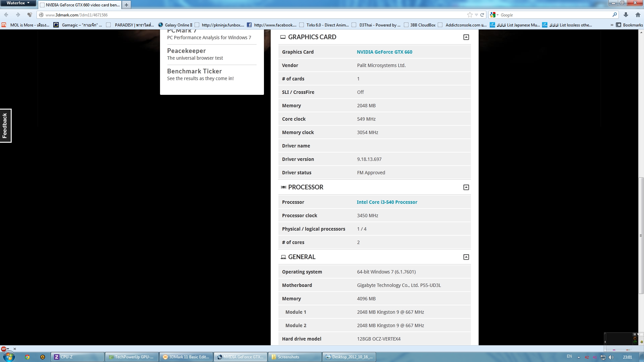Collapse the Graphics Card section
Image resolution: width=644 pixels, height=362 pixels.
[x=466, y=37]
